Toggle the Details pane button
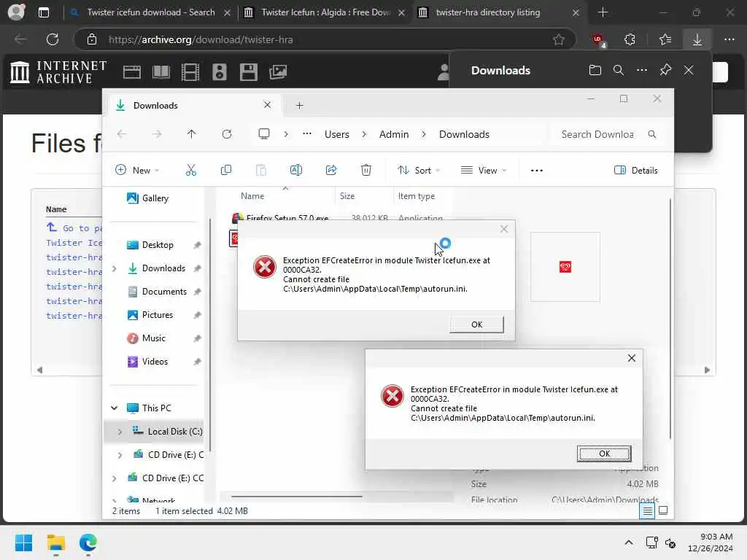747x560 pixels. [636, 170]
